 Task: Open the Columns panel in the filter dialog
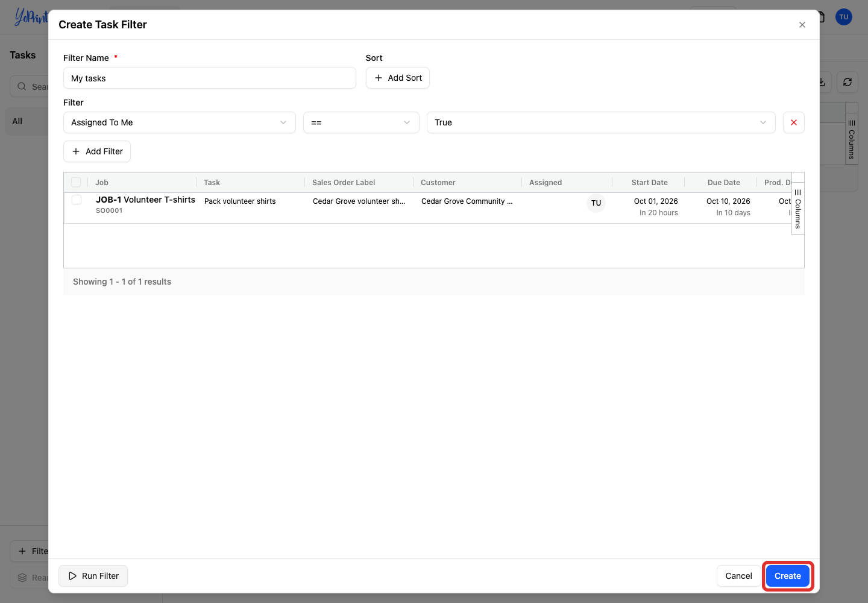pos(797,209)
